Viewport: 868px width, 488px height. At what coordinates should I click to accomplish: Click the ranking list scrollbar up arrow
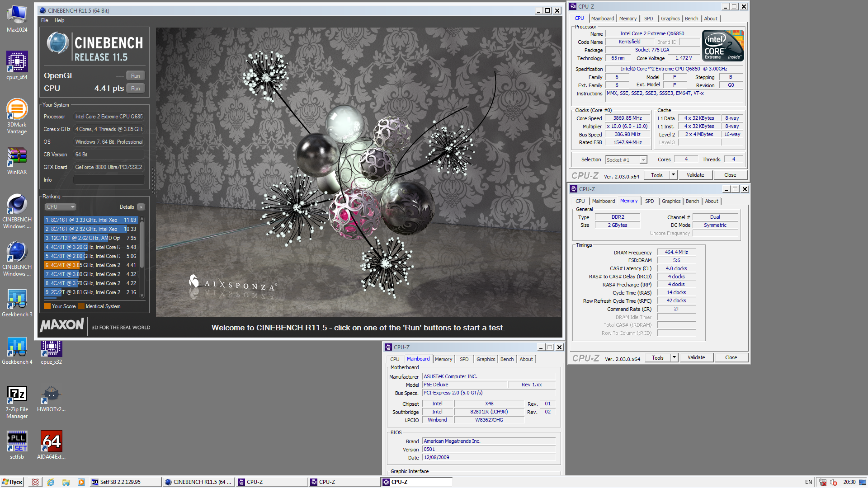click(x=142, y=219)
